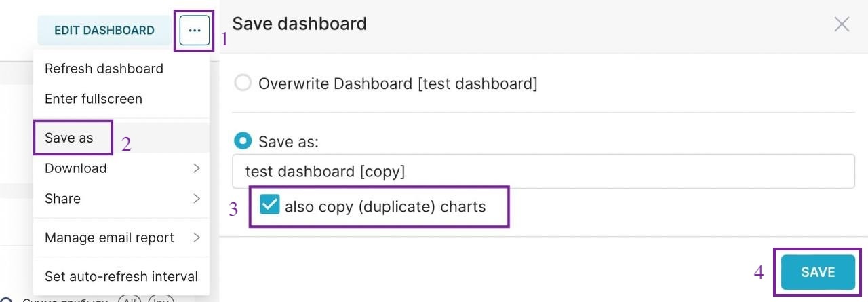Click the Manage email report label
The width and height of the screenshot is (868, 302).
click(109, 238)
